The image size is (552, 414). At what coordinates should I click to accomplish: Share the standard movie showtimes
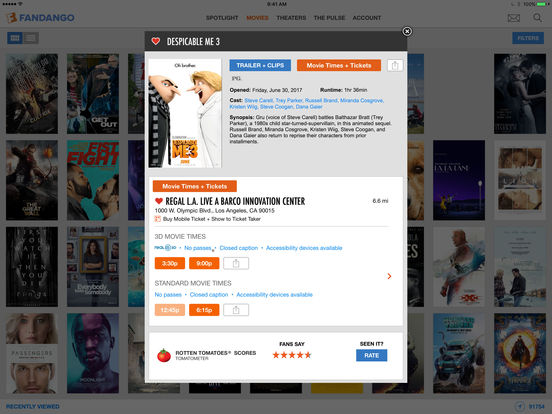(x=236, y=310)
